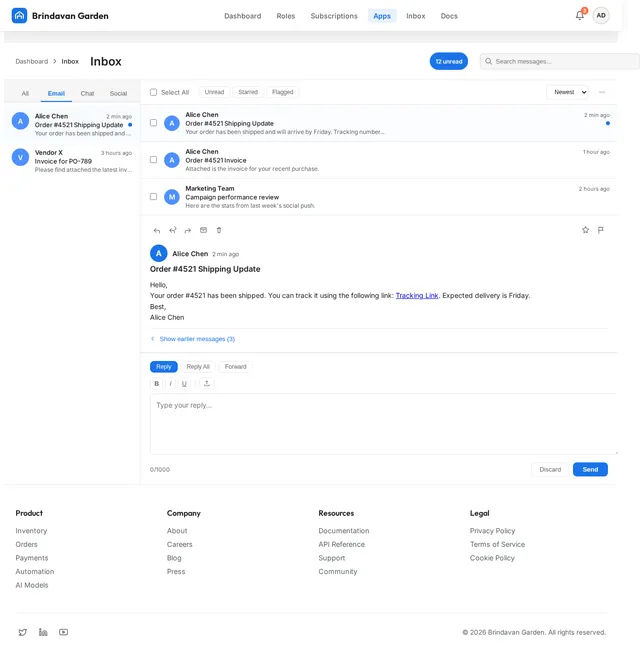
Task: Click the Dashboard breadcrumb link
Action: click(32, 61)
